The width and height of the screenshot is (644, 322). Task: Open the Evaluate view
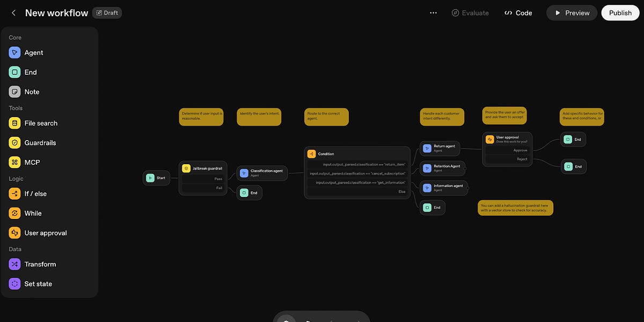(x=470, y=13)
